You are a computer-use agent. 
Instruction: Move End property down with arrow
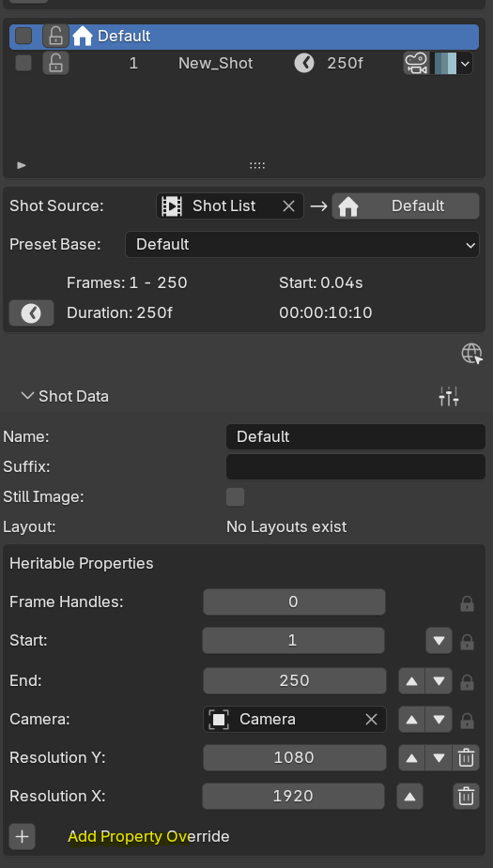(x=439, y=681)
